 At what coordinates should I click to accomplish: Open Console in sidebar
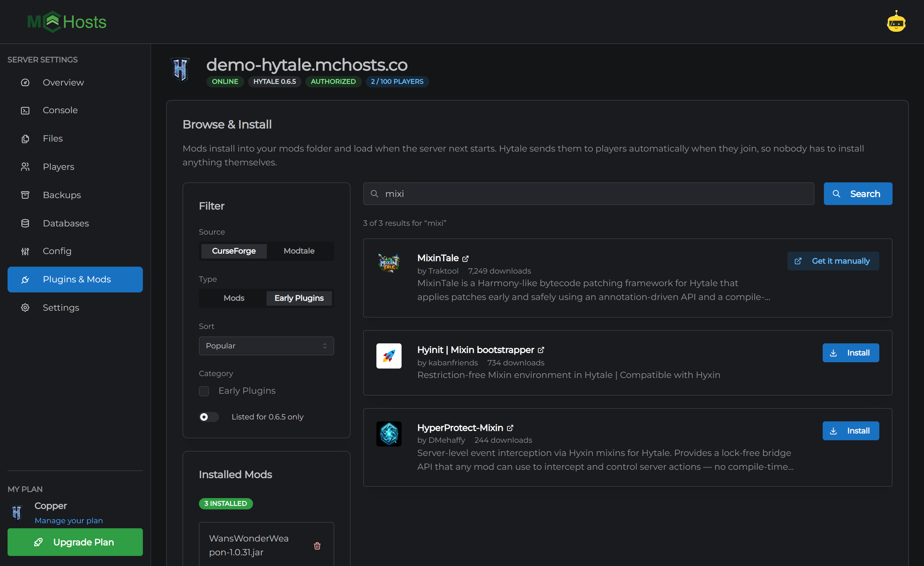pos(75,110)
